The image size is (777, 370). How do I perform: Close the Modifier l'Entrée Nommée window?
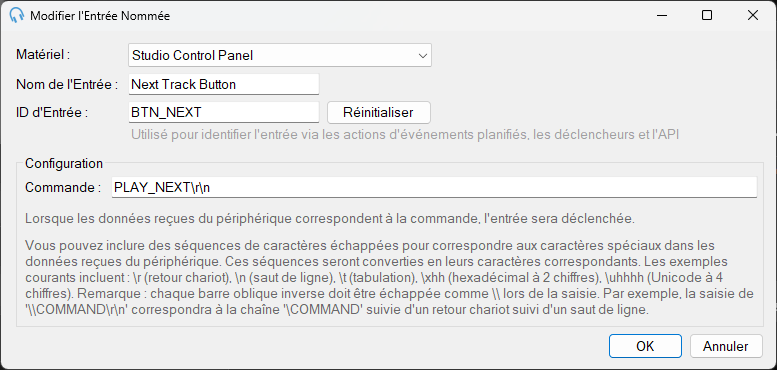click(x=753, y=15)
